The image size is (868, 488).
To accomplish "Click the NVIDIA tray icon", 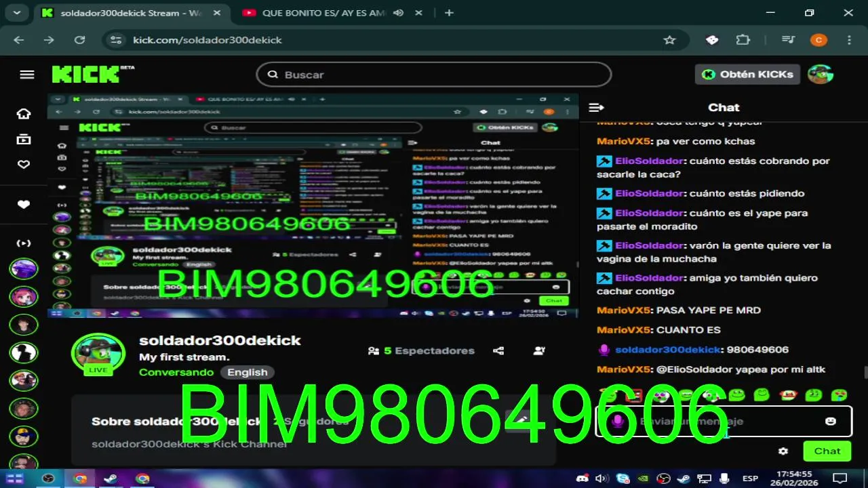I will [643, 479].
